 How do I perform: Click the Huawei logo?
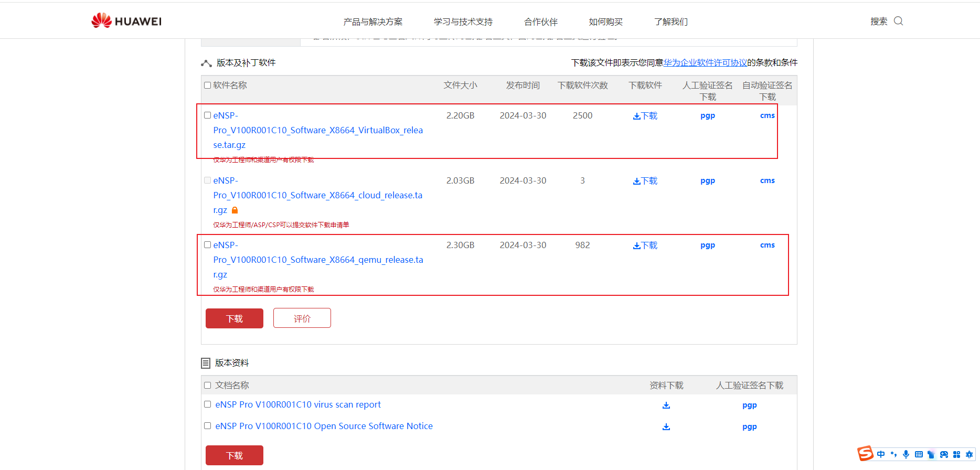(x=126, y=21)
